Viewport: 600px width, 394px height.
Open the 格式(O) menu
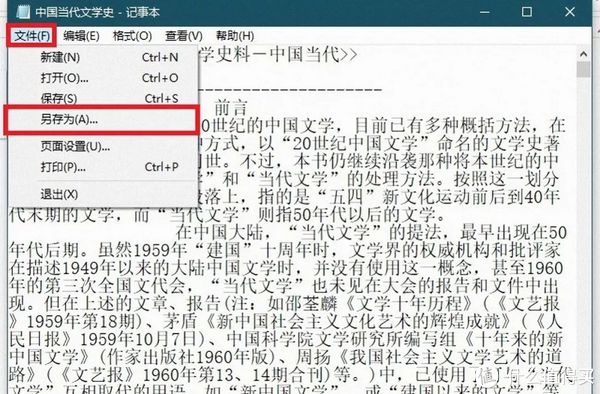tap(132, 36)
